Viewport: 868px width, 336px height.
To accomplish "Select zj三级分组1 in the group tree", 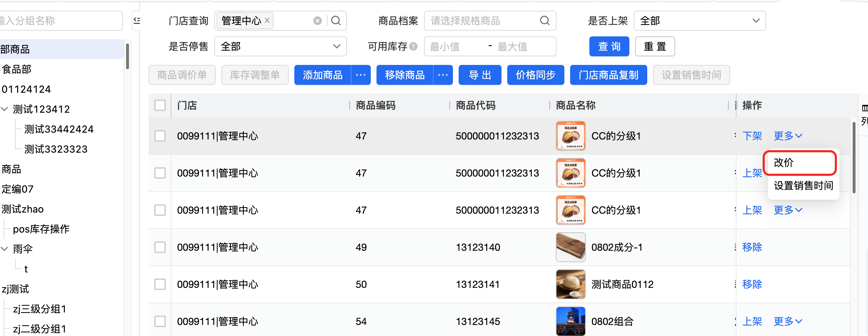I will point(40,309).
